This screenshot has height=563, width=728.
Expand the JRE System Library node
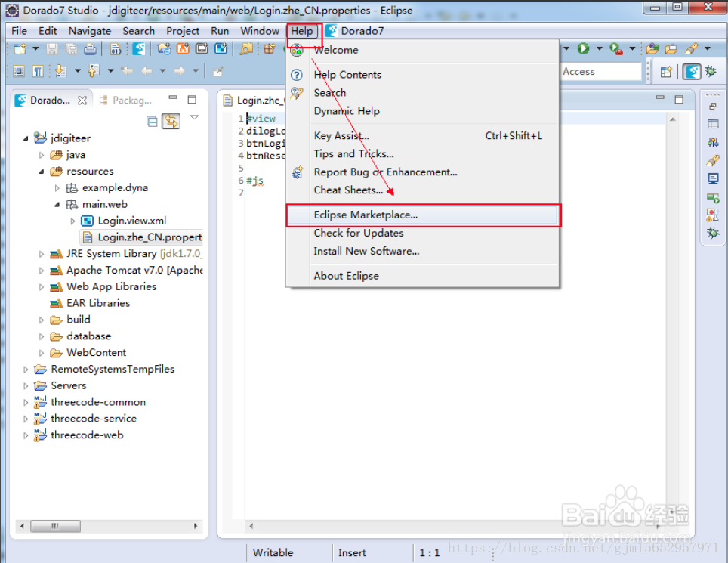[42, 254]
